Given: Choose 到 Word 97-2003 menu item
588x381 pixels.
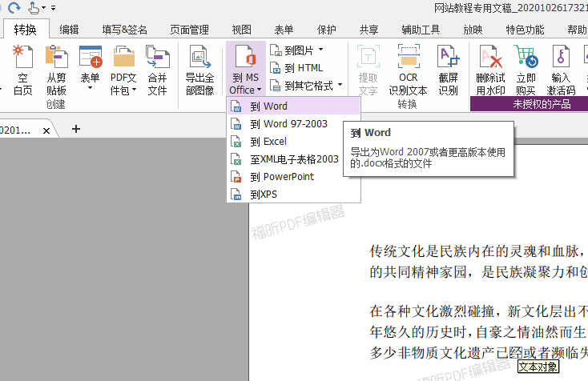Looking at the screenshot, I should click(294, 123).
